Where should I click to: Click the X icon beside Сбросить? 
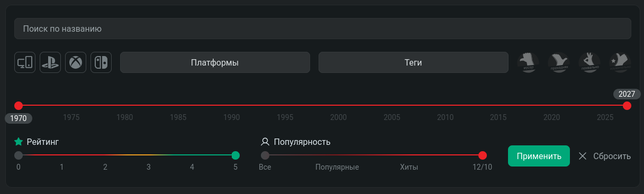(x=583, y=156)
